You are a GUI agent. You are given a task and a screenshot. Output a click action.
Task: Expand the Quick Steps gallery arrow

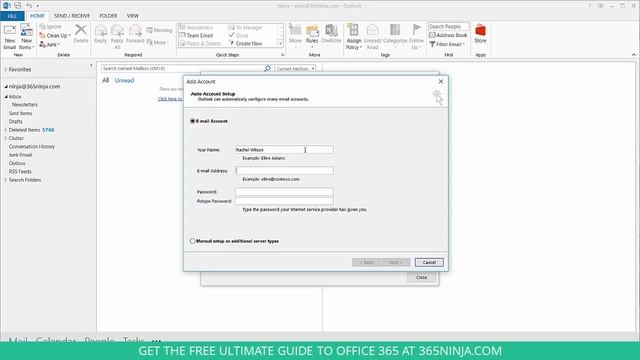point(280,44)
